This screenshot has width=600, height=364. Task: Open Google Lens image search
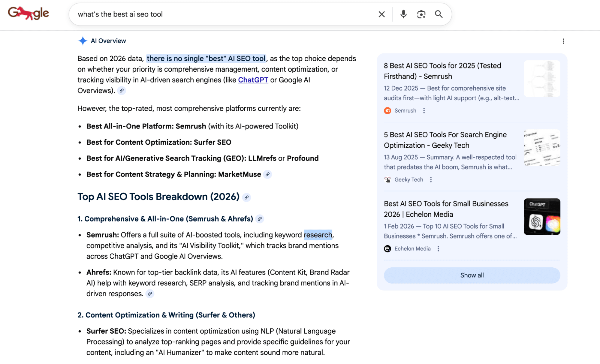point(421,14)
